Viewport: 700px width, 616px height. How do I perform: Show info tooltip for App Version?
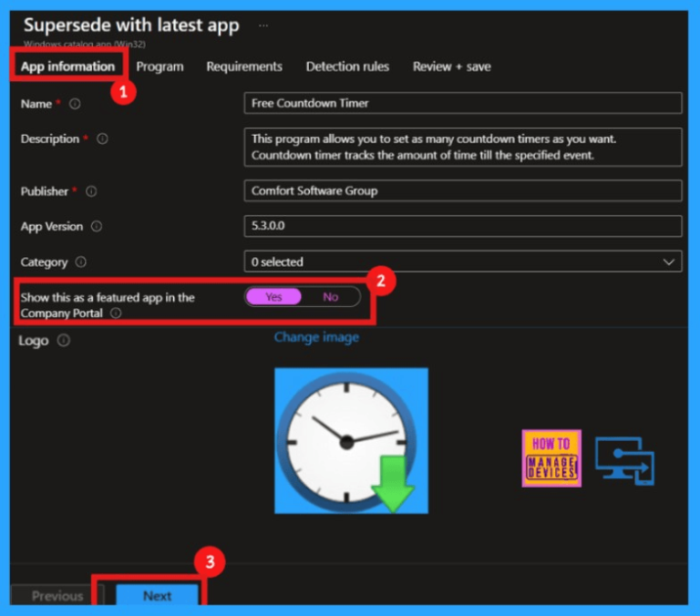[x=97, y=226]
